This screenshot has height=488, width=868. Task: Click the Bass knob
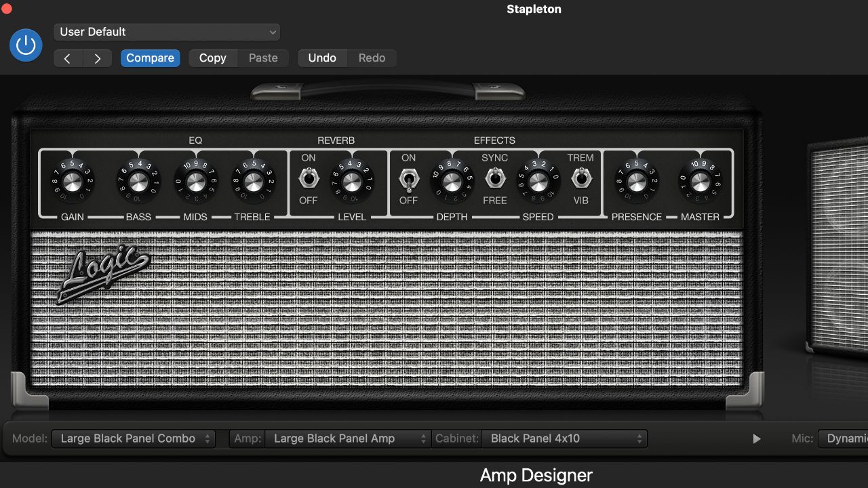coord(138,182)
